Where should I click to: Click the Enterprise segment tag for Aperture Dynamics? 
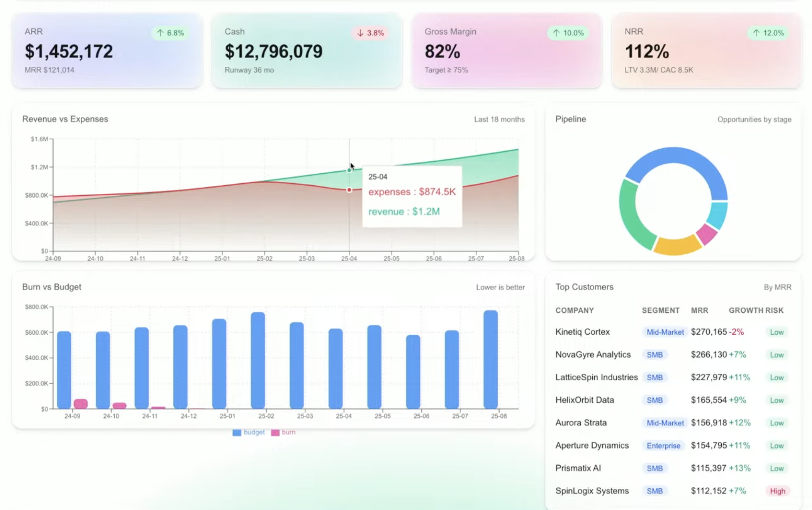[663, 446]
